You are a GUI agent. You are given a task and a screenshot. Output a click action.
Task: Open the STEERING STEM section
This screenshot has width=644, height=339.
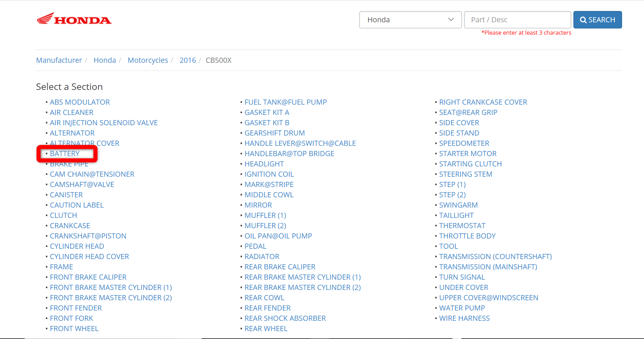pos(466,174)
